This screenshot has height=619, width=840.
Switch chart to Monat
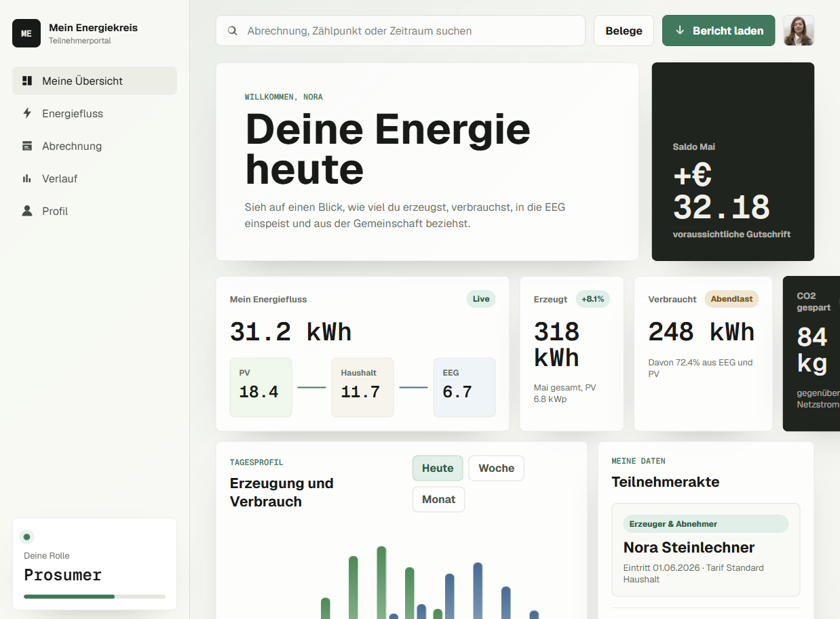pyautogui.click(x=438, y=499)
